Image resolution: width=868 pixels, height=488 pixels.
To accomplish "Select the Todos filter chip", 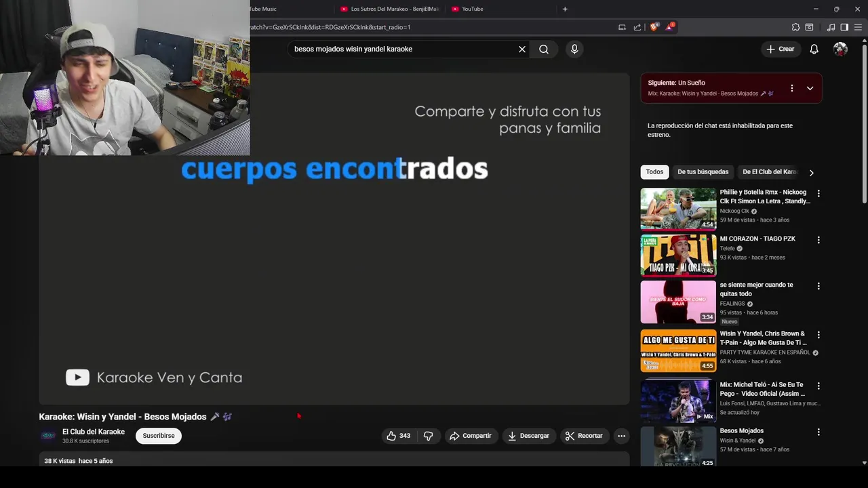I will [654, 172].
